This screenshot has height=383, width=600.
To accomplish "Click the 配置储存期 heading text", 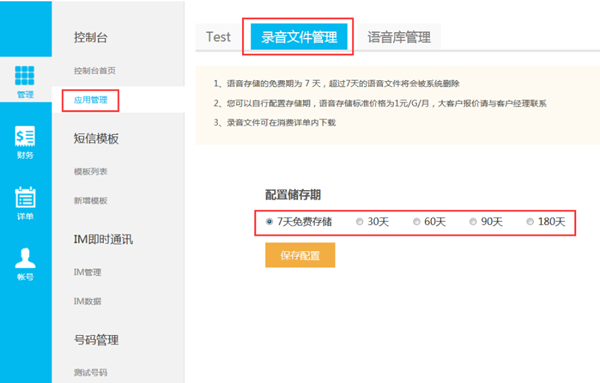I will (293, 195).
